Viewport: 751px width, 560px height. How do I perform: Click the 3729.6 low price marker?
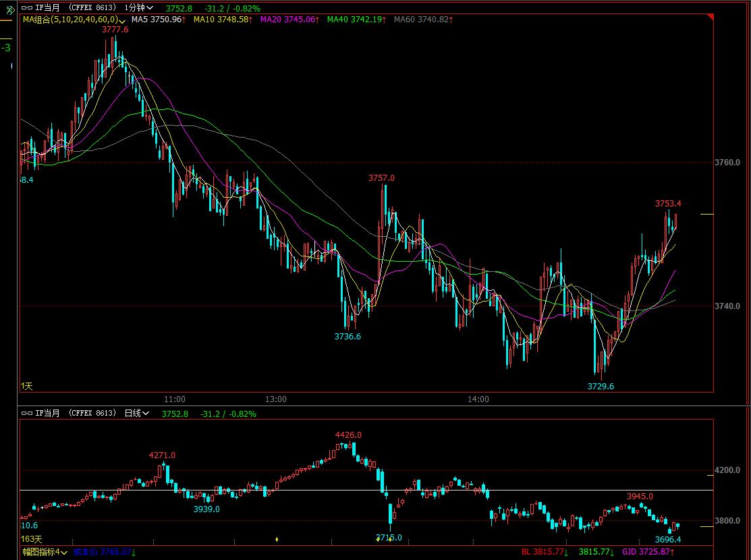(x=601, y=386)
